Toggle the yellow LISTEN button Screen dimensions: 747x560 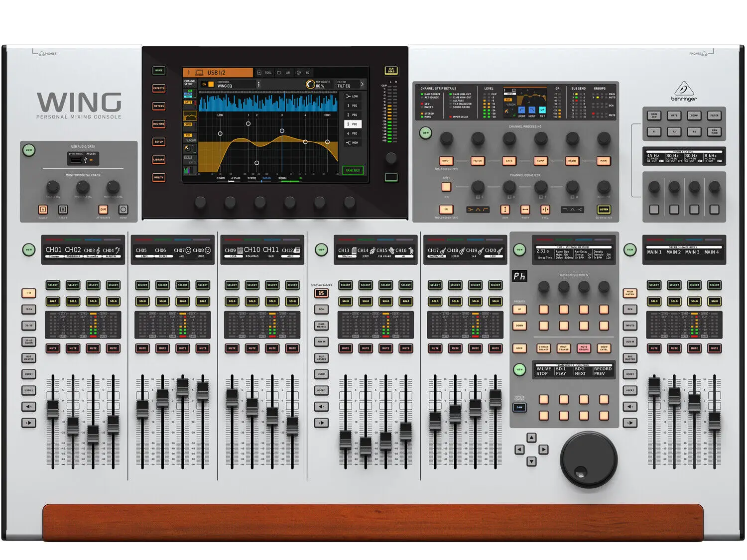click(x=604, y=210)
